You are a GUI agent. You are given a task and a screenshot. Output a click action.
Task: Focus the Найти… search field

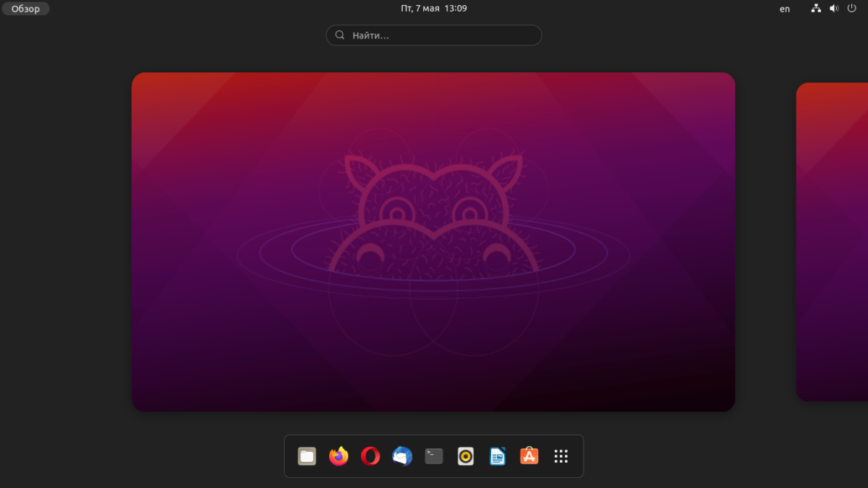pyautogui.click(x=434, y=35)
